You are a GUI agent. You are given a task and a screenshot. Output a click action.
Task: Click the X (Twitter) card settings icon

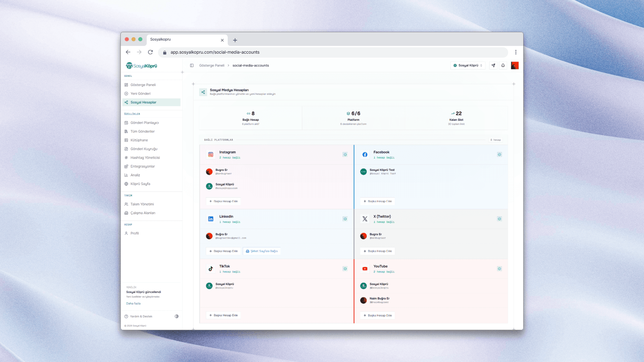coord(499,219)
